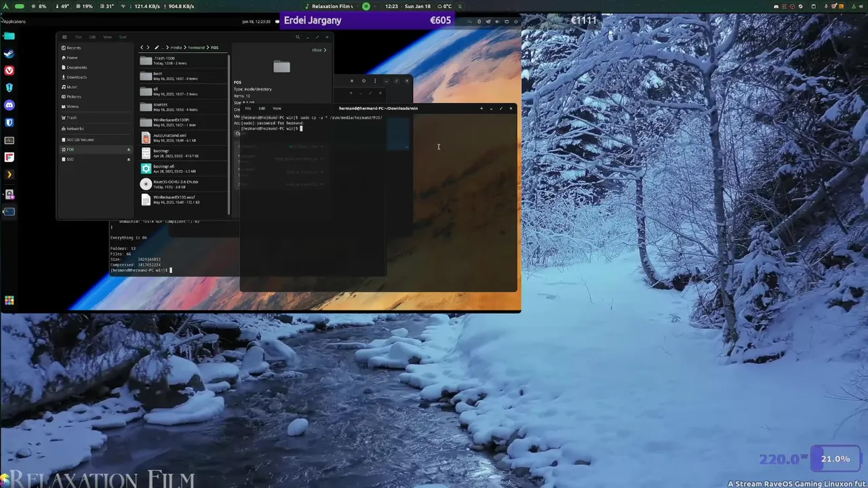Launch Plex from the dock
The width and height of the screenshot is (868, 488).
pos(9,175)
